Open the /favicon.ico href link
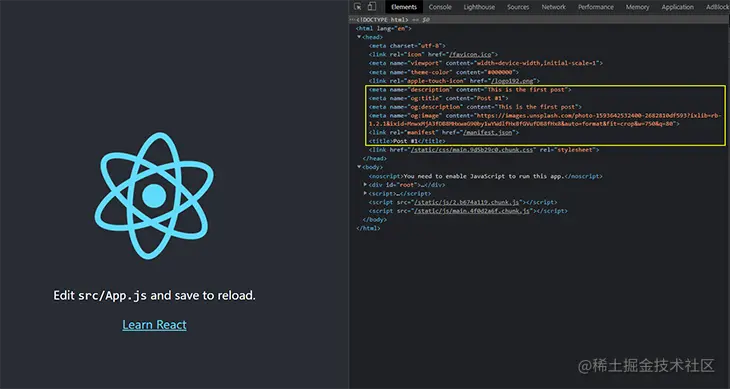This screenshot has height=389, width=730. coord(471,54)
